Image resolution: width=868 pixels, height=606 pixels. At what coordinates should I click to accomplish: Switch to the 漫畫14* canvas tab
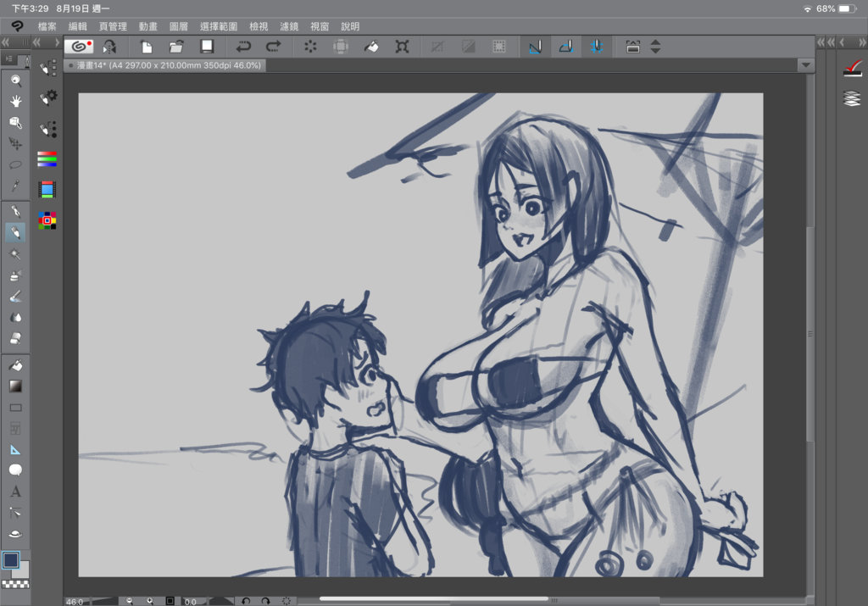pyautogui.click(x=165, y=65)
